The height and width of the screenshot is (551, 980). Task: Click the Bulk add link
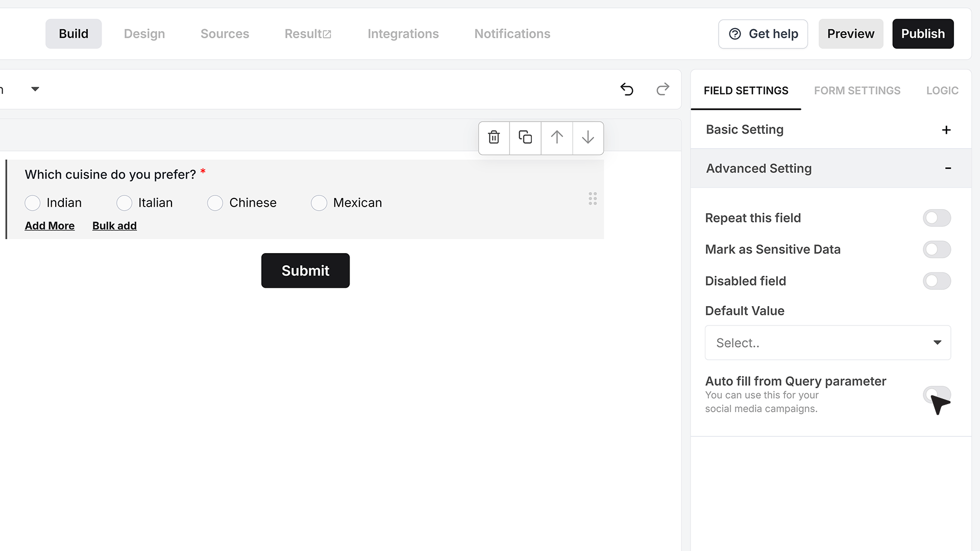click(x=114, y=226)
